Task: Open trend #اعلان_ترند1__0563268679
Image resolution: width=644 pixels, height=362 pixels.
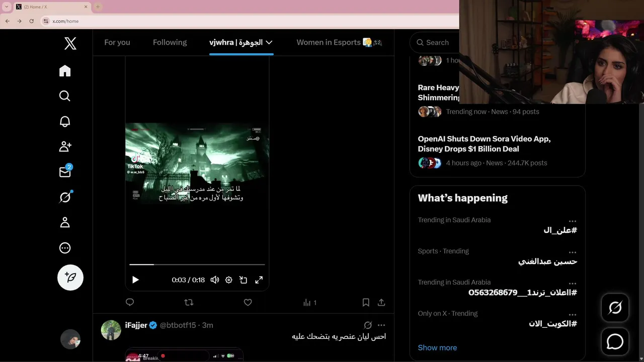Action: coord(523,293)
